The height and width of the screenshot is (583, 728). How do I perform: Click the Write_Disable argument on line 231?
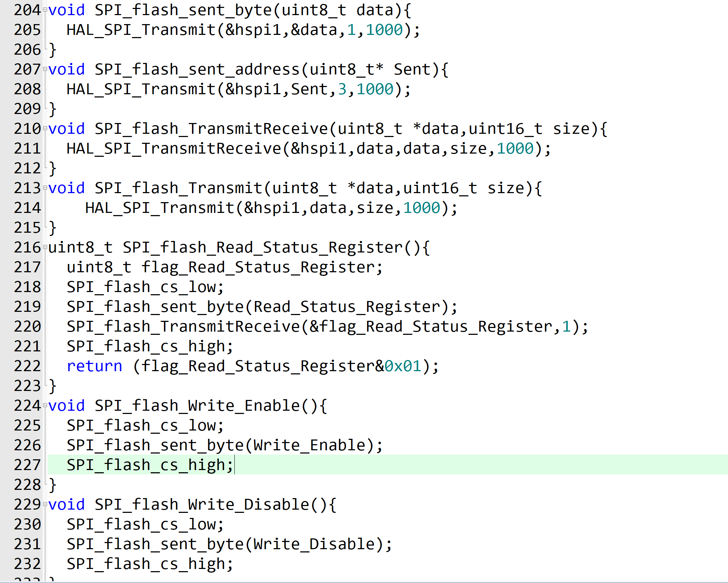click(314, 544)
